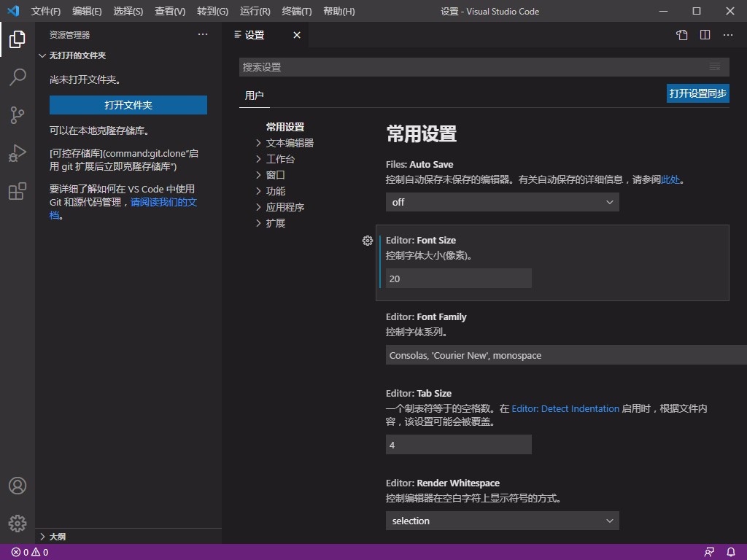Open the Run and Debug icon

17,153
